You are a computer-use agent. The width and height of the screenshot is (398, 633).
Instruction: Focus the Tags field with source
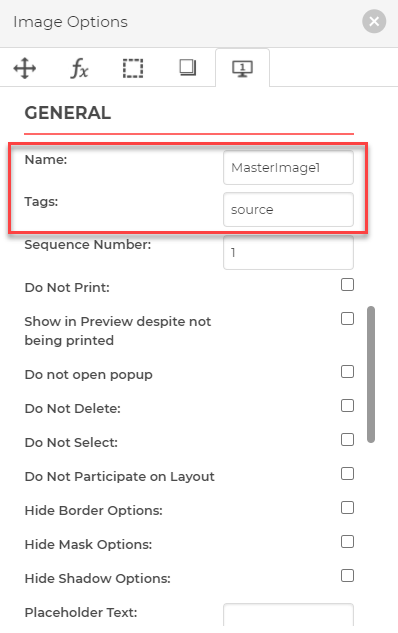(288, 210)
